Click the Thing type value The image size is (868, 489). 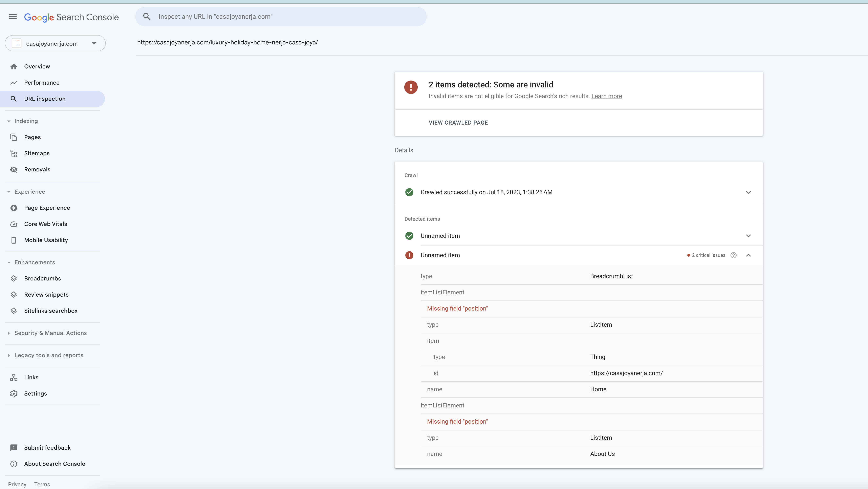(x=598, y=357)
